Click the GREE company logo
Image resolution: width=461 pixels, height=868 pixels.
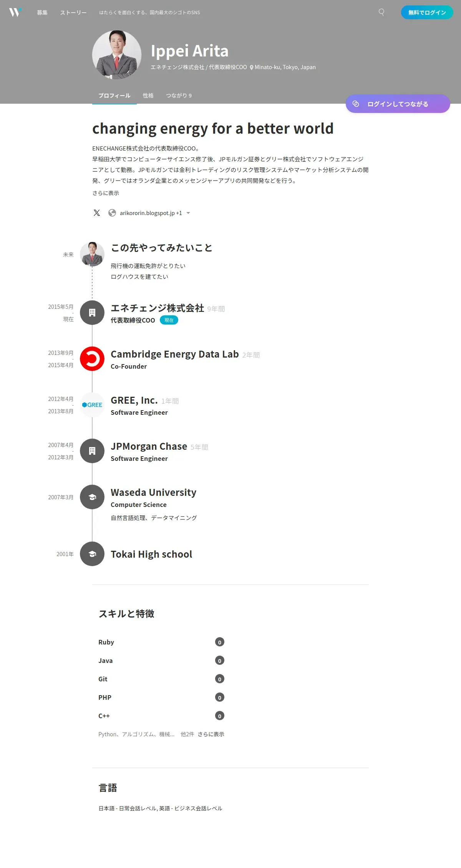click(92, 405)
